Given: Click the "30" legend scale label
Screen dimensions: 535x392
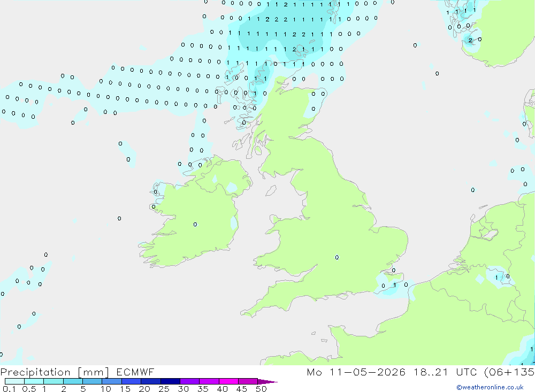Looking at the screenshot, I should [x=183, y=389].
